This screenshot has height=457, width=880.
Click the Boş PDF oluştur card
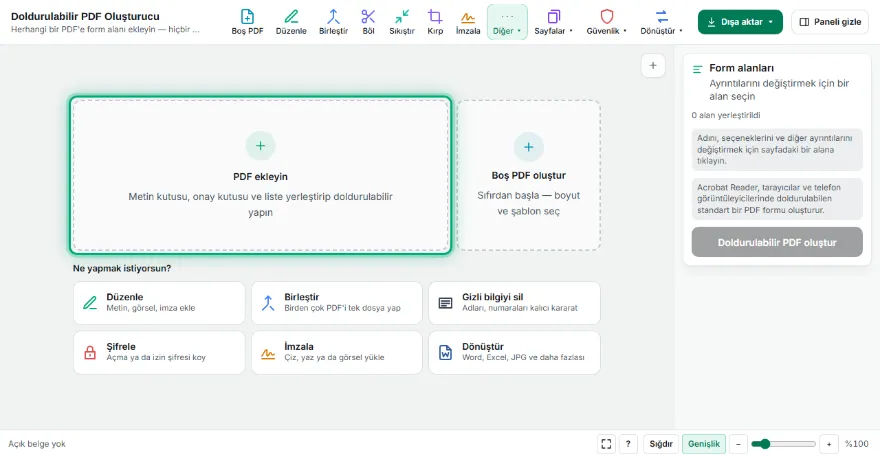(x=529, y=175)
